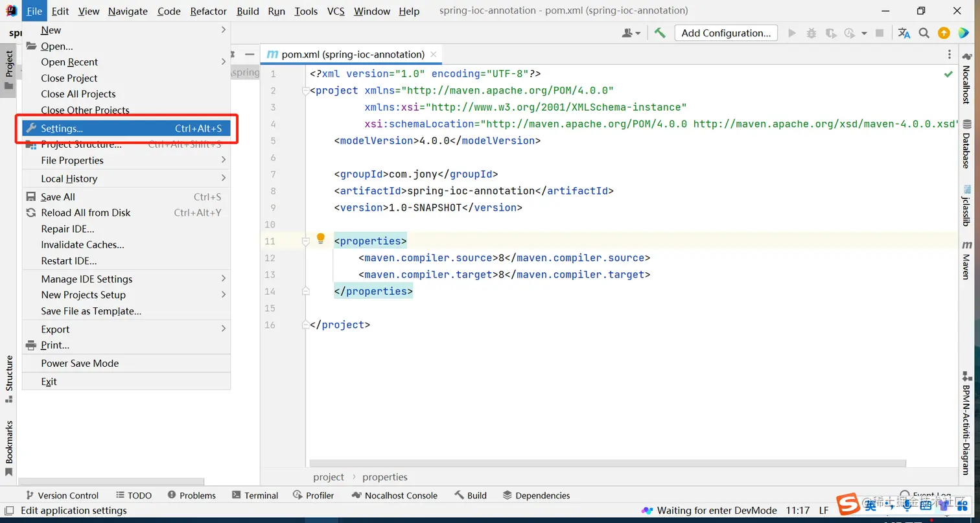The width and height of the screenshot is (980, 523).
Task: Open the Terminal tool window button
Action: coord(255,496)
